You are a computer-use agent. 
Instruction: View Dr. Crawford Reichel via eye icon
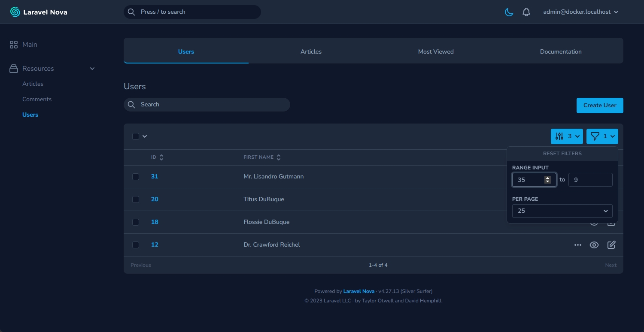[594, 245]
